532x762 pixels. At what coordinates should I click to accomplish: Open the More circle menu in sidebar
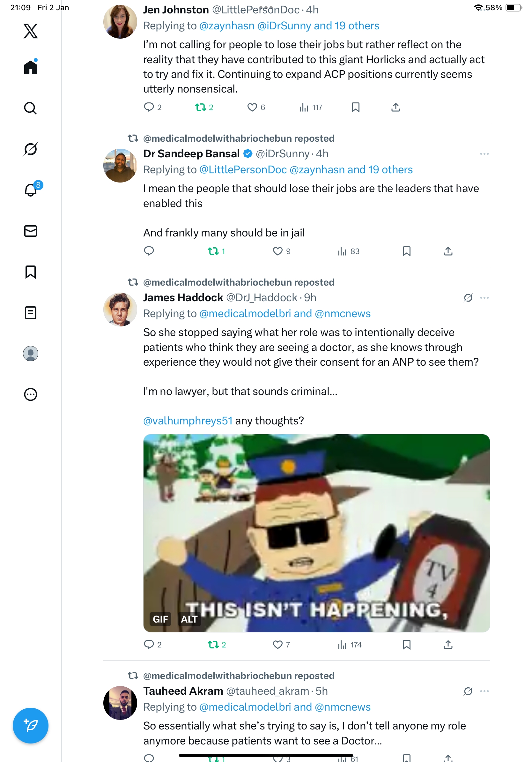tap(31, 395)
